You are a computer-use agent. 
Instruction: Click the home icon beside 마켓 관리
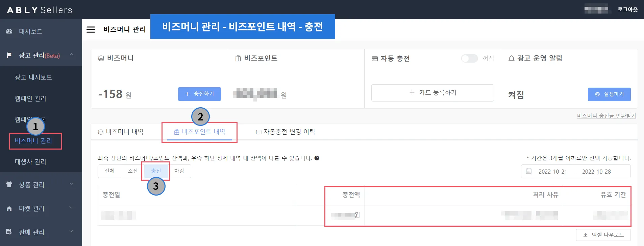coord(9,208)
